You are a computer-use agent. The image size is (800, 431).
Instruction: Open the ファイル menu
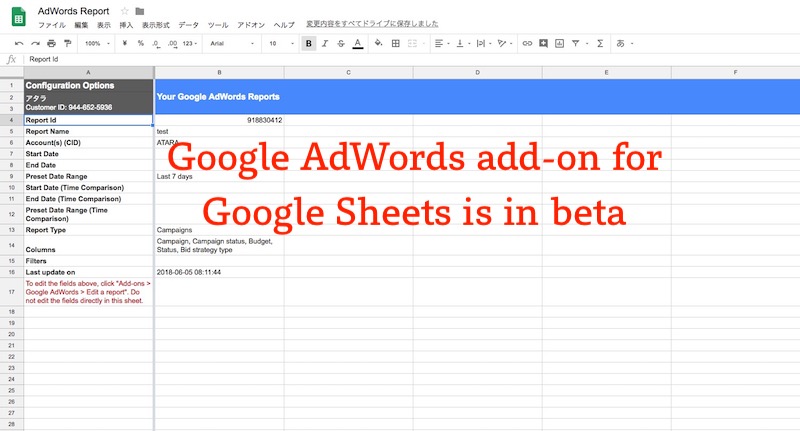(52, 25)
